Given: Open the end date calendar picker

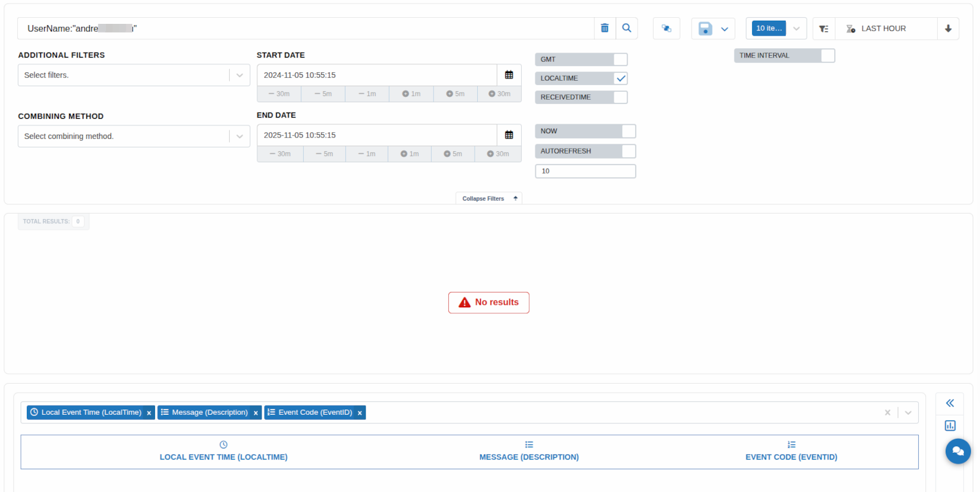Looking at the screenshot, I should point(509,135).
